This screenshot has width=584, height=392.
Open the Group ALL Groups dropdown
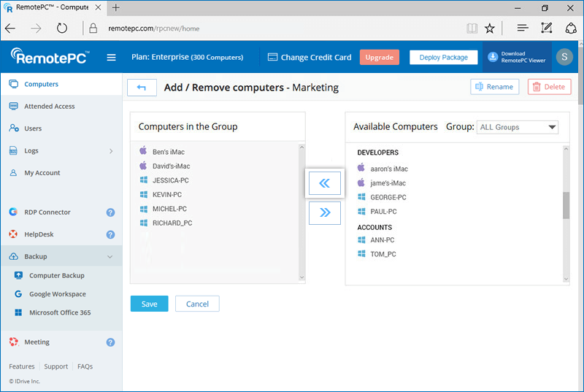point(517,127)
